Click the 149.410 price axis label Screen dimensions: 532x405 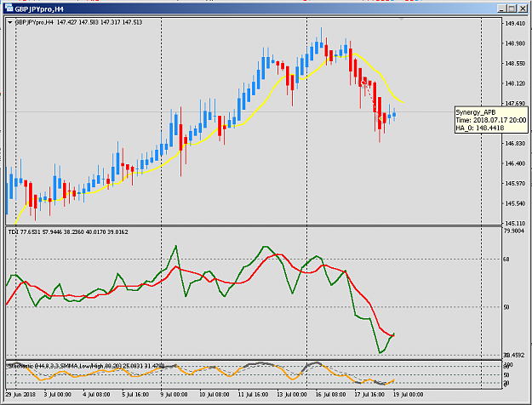515,24
